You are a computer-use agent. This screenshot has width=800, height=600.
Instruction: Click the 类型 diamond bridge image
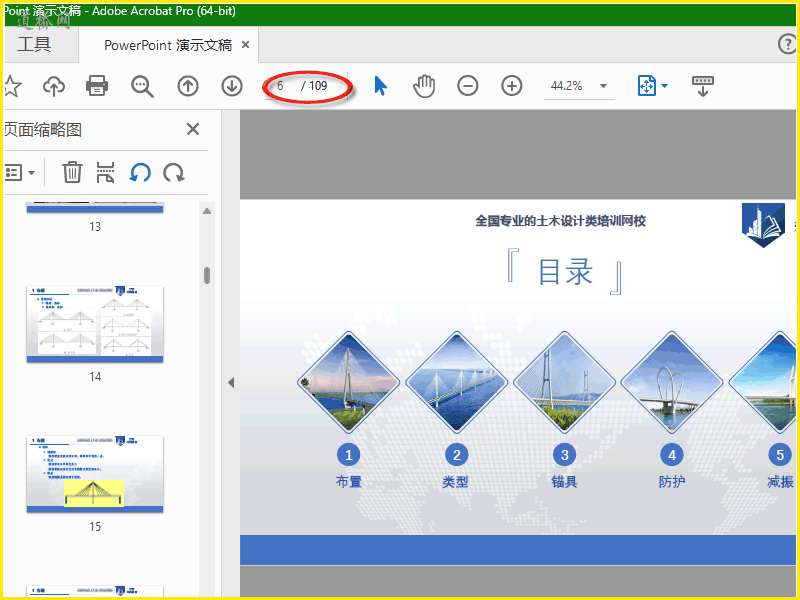457,382
